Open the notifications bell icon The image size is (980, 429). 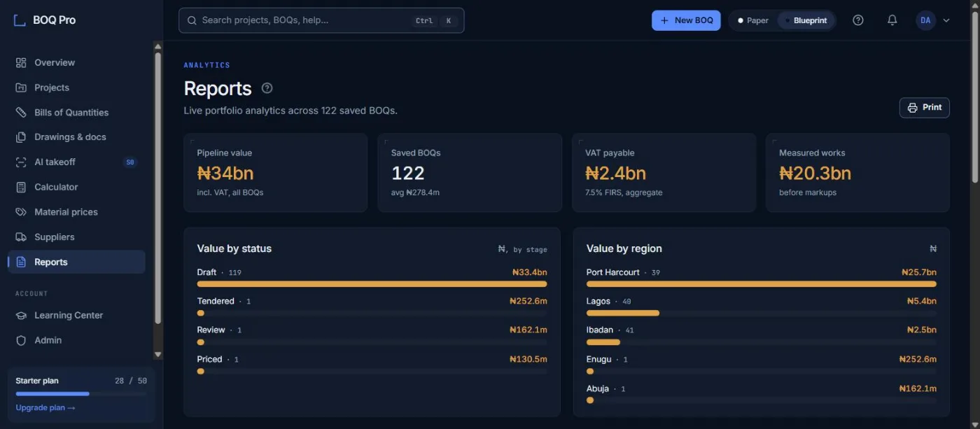tap(892, 20)
